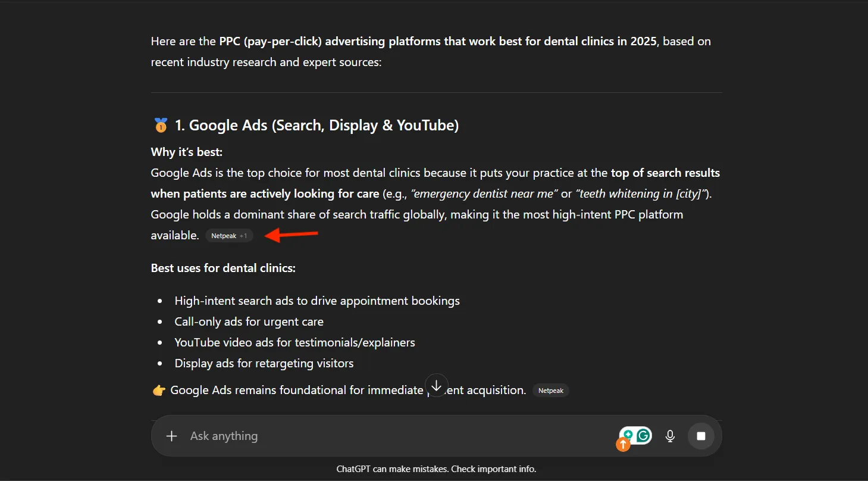Click the 'ChatGPT can make mistakes' disclaimer
The height and width of the screenshot is (481, 868).
coord(436,469)
